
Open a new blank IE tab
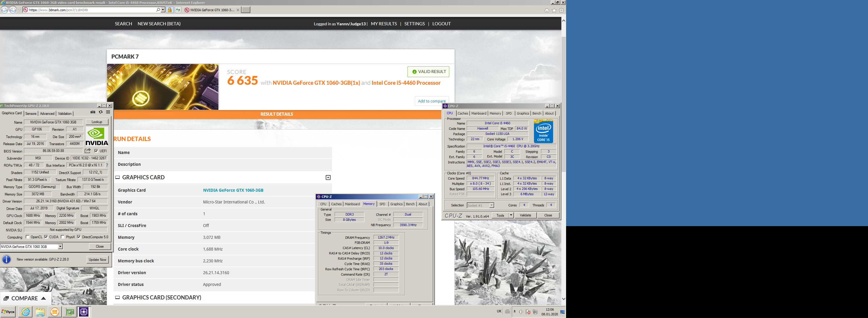coord(246,10)
